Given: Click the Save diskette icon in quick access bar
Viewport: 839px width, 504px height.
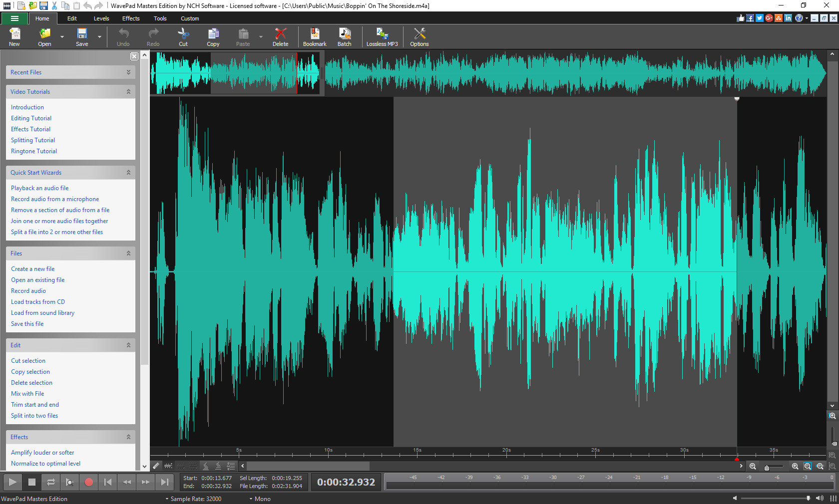Looking at the screenshot, I should tap(43, 5).
